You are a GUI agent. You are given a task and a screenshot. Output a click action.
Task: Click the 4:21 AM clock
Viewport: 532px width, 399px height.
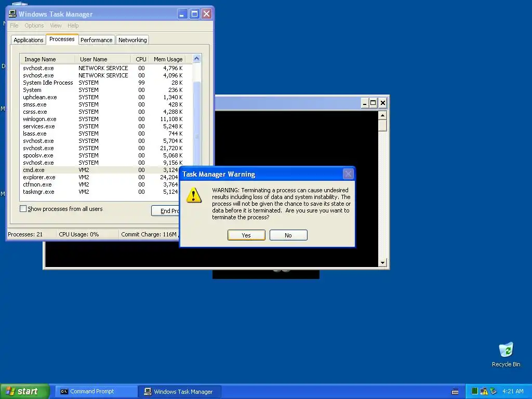tap(513, 391)
